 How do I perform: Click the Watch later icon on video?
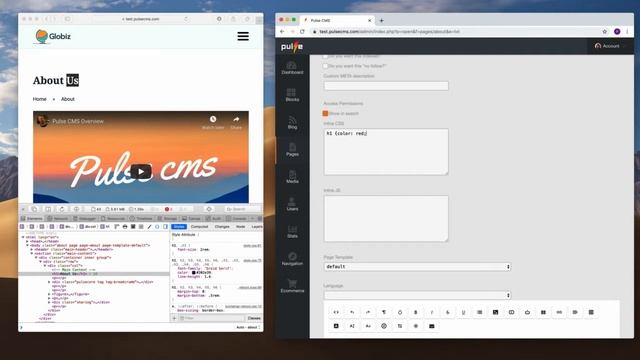click(213, 122)
